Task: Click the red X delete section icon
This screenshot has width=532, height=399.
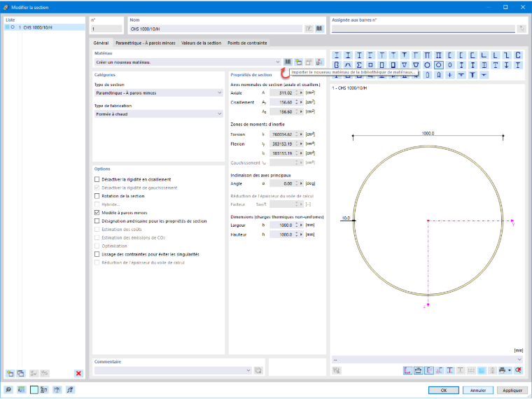Action: click(x=78, y=373)
